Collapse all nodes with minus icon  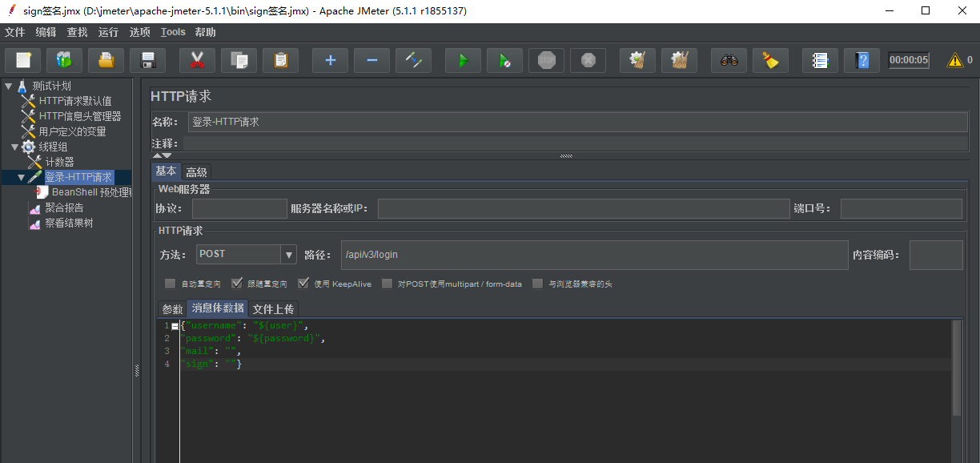[372, 60]
